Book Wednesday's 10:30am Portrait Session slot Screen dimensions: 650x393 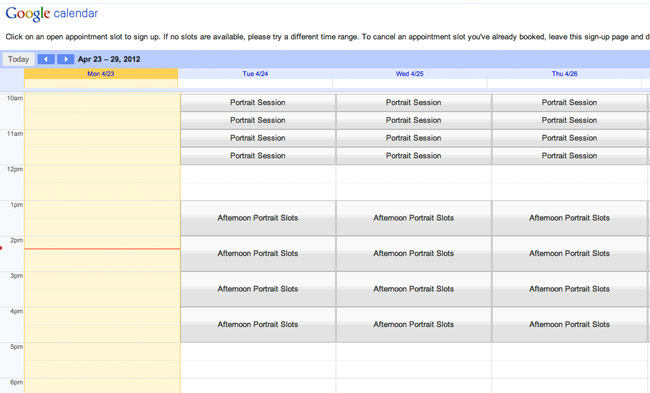[x=414, y=120]
